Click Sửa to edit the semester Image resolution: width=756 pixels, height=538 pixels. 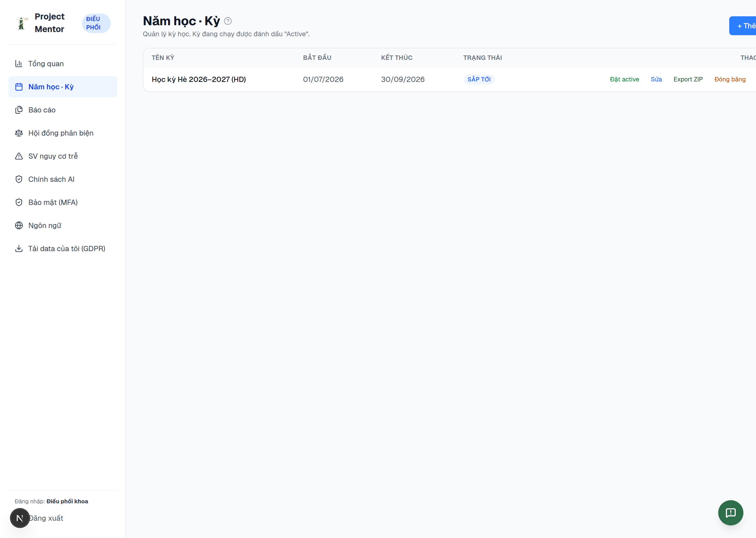pyautogui.click(x=656, y=80)
